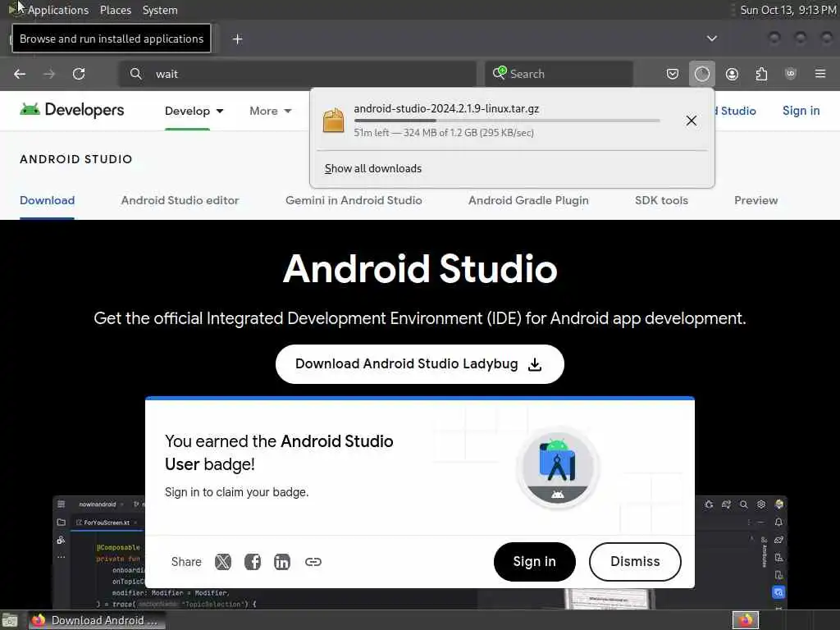Screen dimensions: 840x630
Task: Switch to the Android Gradle Plugin tab
Action: pyautogui.click(x=528, y=200)
